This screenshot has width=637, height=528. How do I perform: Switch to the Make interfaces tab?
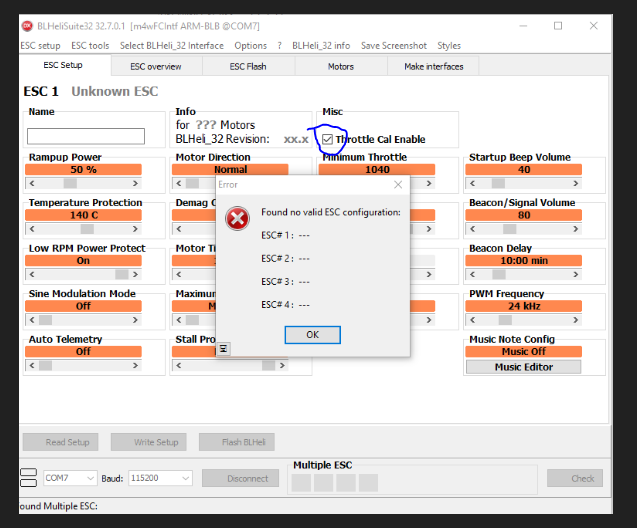(x=433, y=67)
